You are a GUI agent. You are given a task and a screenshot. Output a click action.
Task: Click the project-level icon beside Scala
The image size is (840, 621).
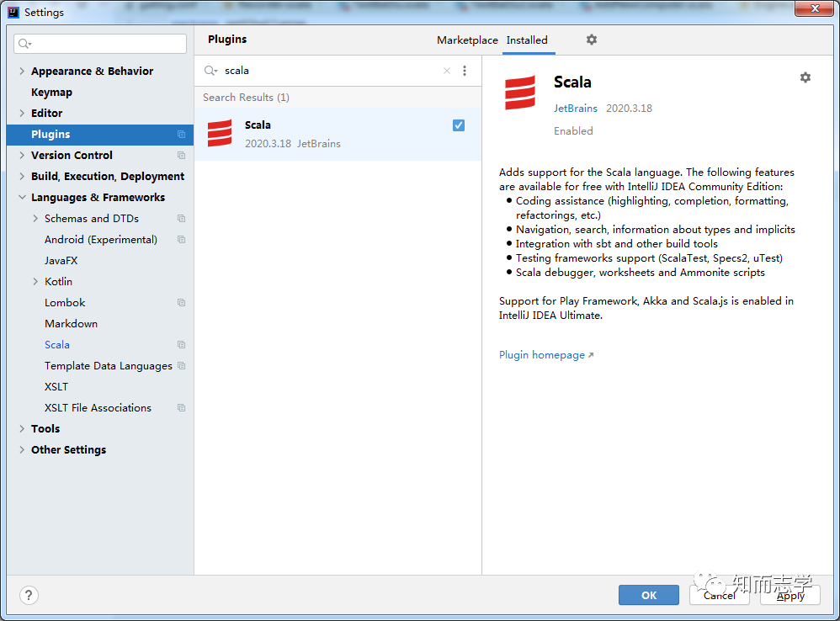182,345
